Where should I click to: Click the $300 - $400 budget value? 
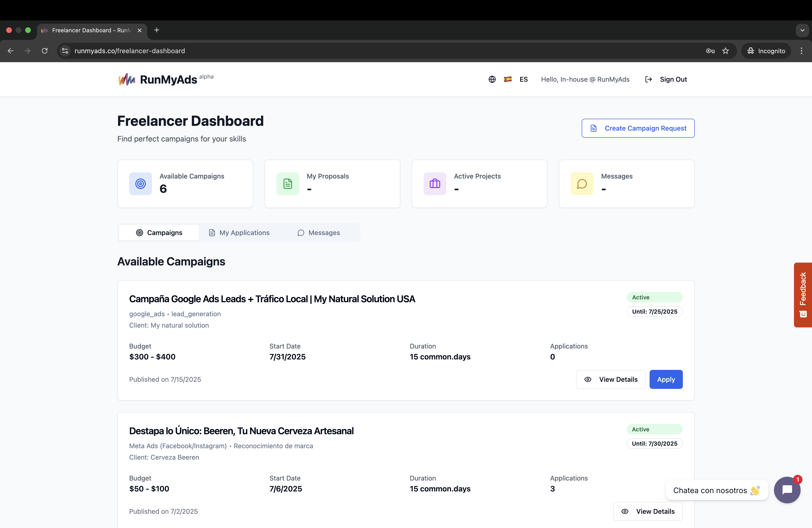pyautogui.click(x=152, y=357)
